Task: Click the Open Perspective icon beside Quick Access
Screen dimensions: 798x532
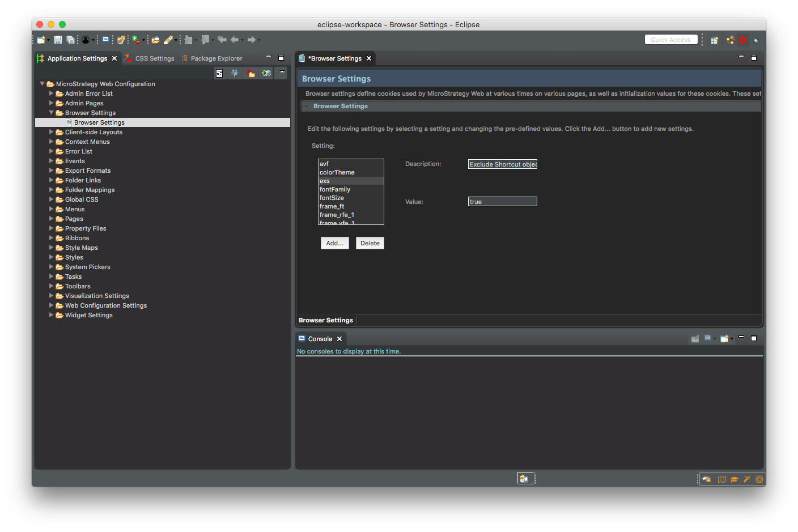Action: point(715,40)
